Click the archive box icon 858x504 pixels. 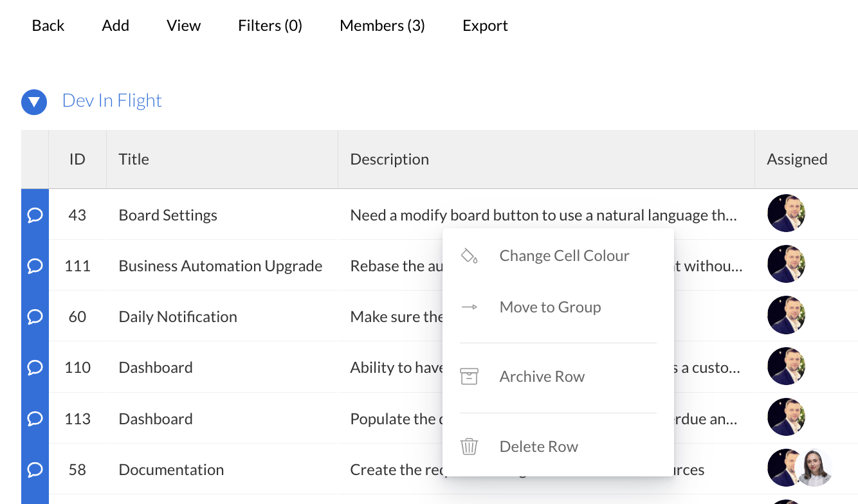(470, 377)
